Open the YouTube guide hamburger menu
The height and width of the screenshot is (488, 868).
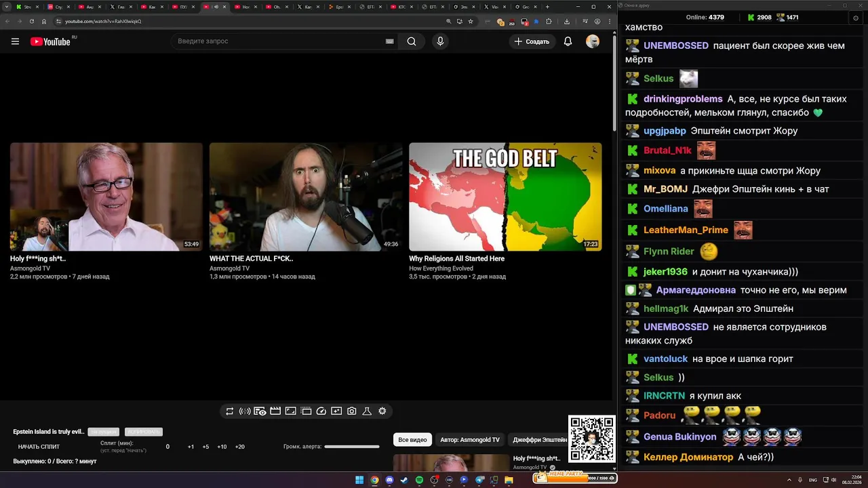15,41
